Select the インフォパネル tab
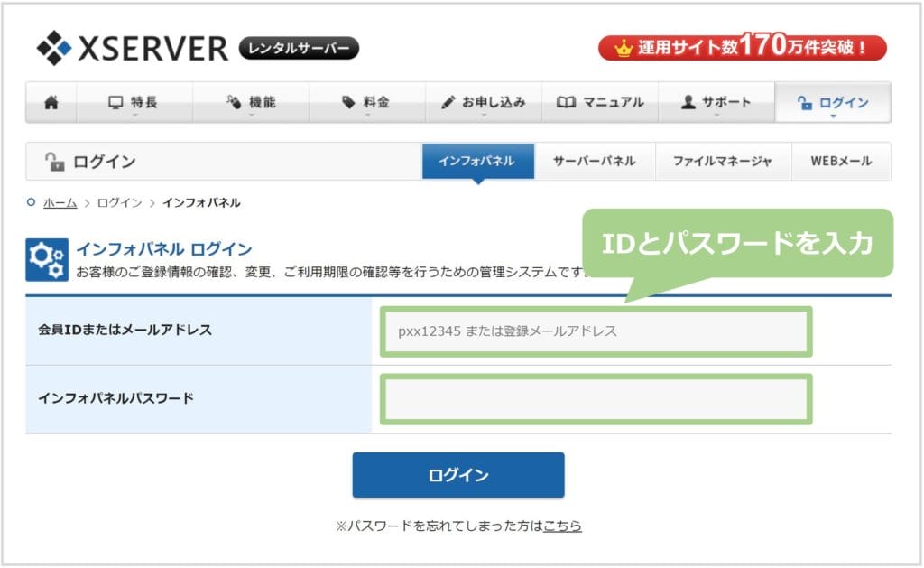This screenshot has width=924, height=568. (477, 161)
